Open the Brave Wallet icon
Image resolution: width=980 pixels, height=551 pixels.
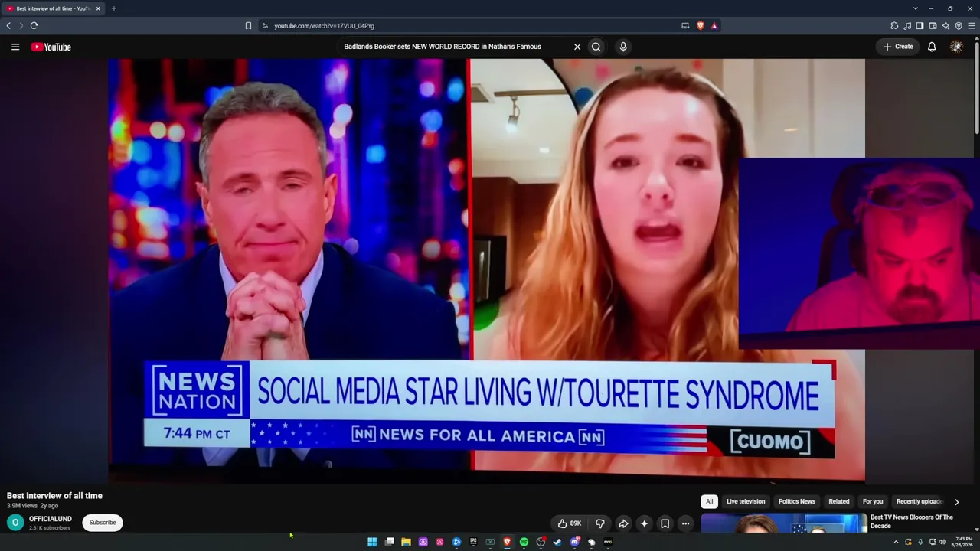click(x=933, y=25)
